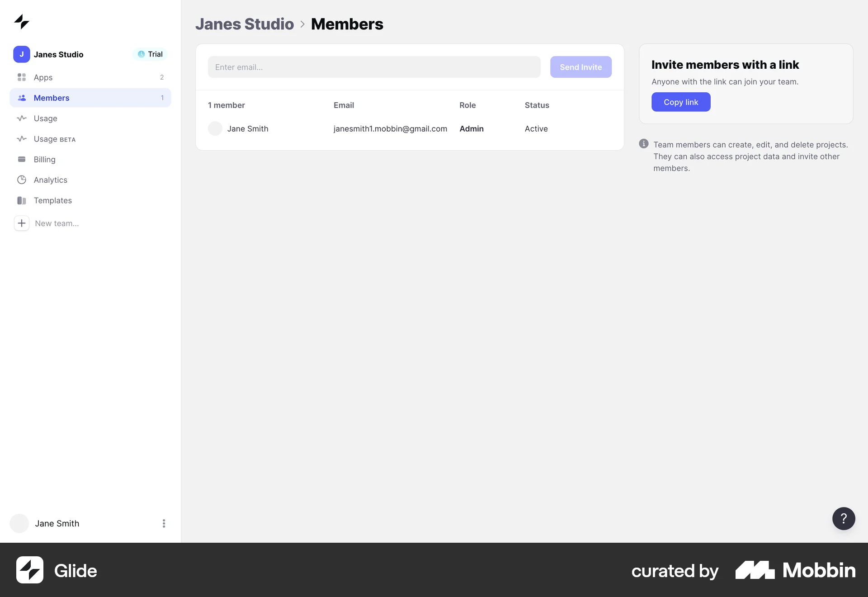Change the Admin role for Jane Smith

click(x=471, y=128)
